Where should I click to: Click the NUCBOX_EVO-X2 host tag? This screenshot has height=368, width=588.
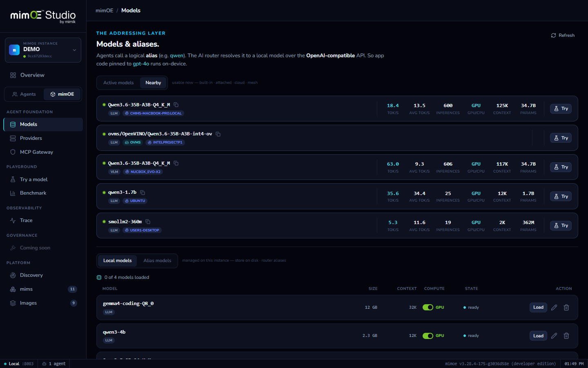pos(143,172)
